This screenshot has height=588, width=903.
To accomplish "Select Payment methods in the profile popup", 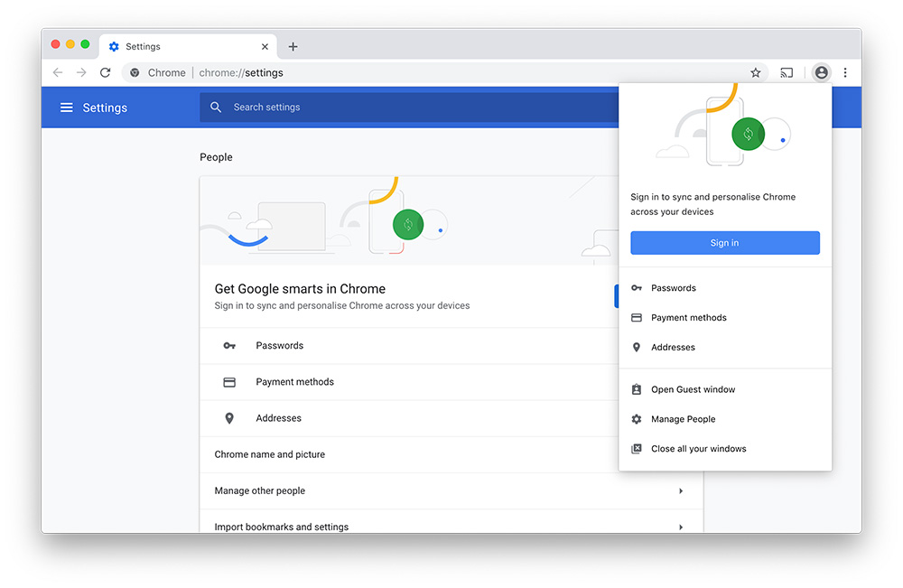I will 688,318.
